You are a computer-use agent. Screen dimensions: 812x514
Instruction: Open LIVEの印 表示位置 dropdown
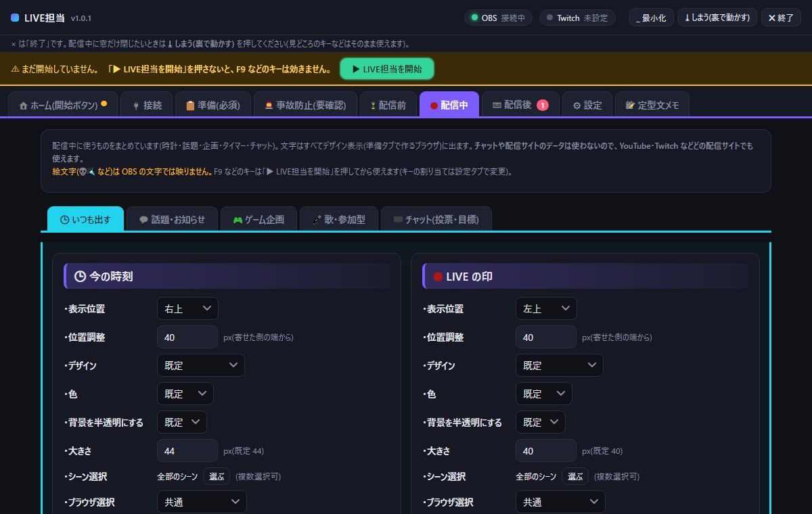click(x=546, y=308)
